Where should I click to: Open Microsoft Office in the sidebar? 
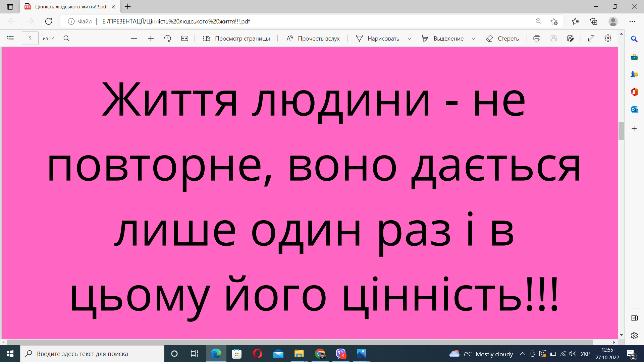(634, 92)
